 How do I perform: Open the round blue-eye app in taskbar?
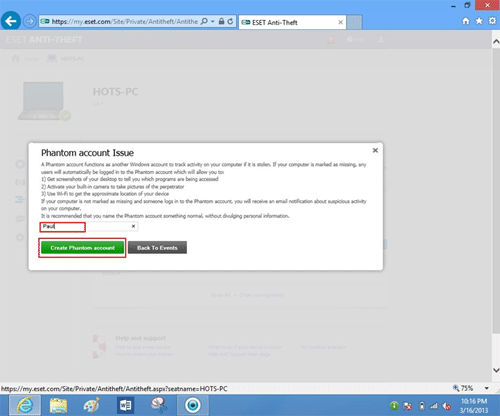(x=193, y=405)
